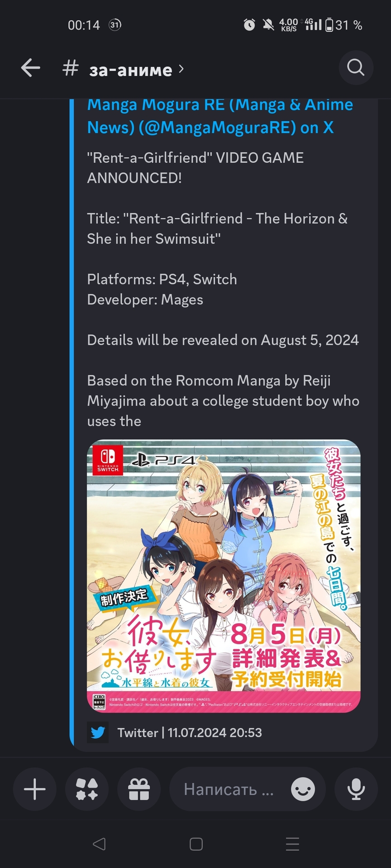Tap the embed description text block
This screenshot has height=868, width=391.
223,289
